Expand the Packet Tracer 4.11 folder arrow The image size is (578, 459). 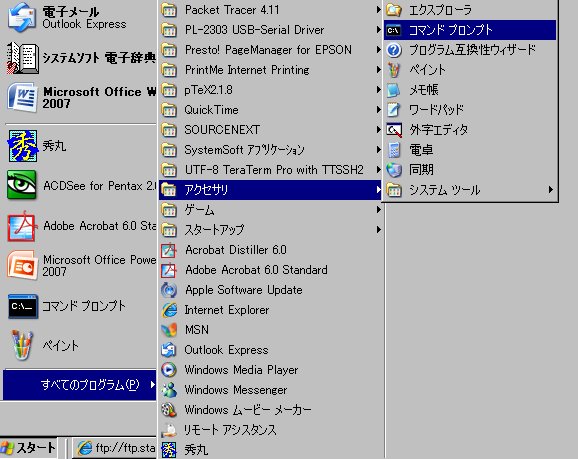pos(378,10)
